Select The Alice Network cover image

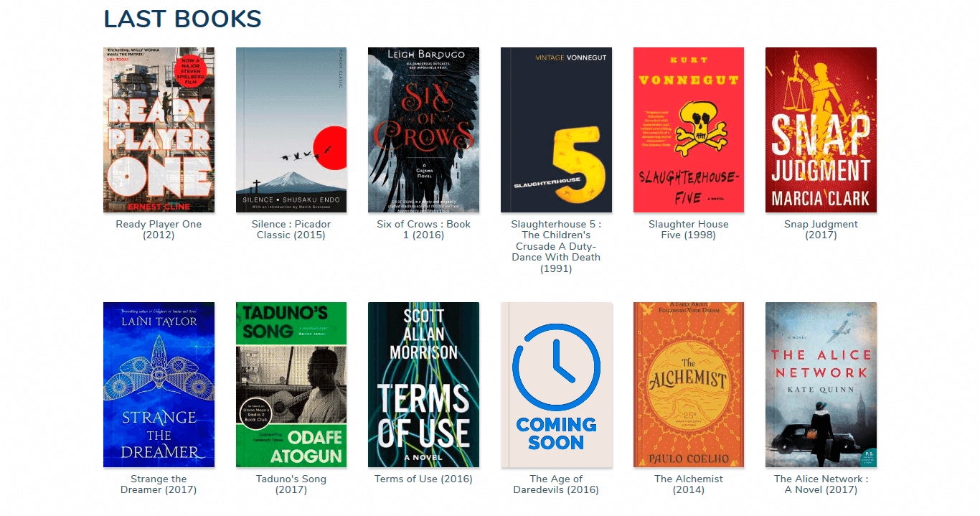[821, 385]
